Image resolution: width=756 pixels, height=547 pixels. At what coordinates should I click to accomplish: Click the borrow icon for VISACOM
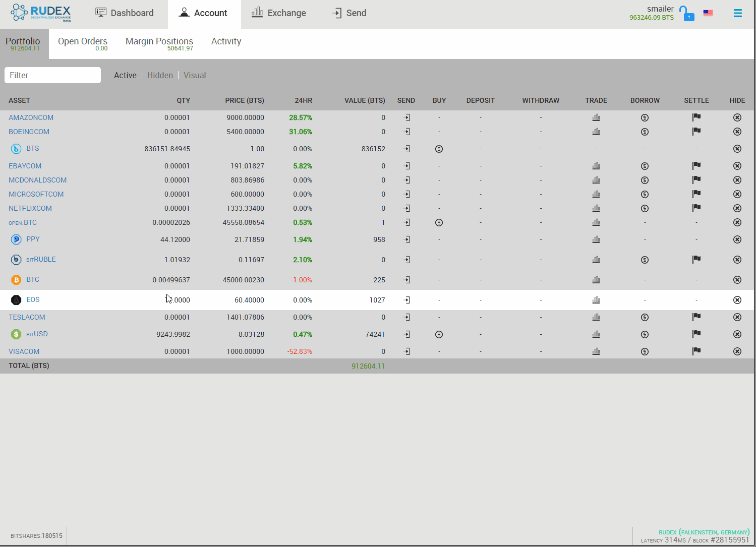[x=645, y=351]
